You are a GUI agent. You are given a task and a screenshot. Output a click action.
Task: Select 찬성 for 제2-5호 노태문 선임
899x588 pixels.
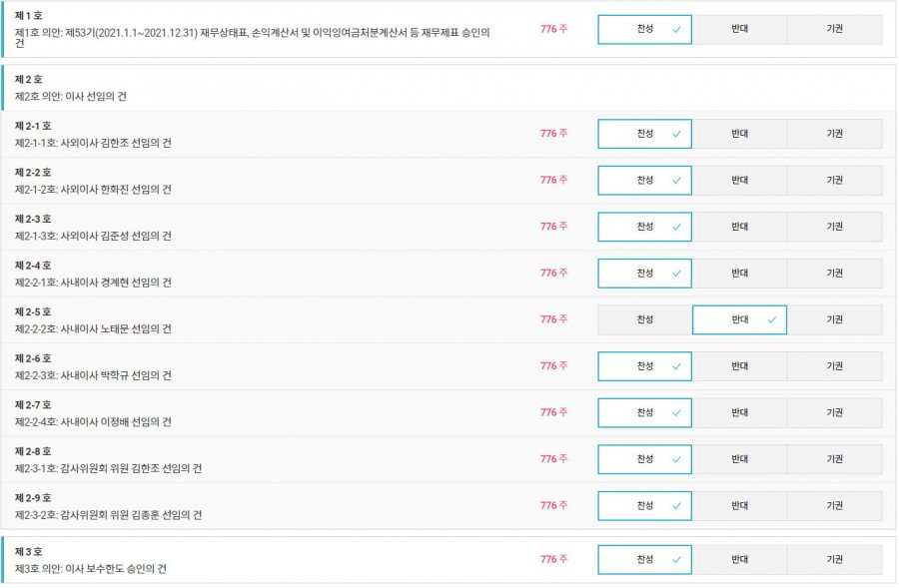click(x=644, y=319)
